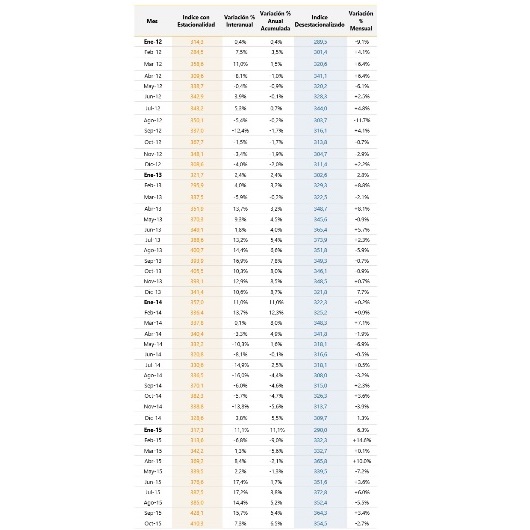
Task: Select the Ene-15 row label
Action: (x=153, y=430)
